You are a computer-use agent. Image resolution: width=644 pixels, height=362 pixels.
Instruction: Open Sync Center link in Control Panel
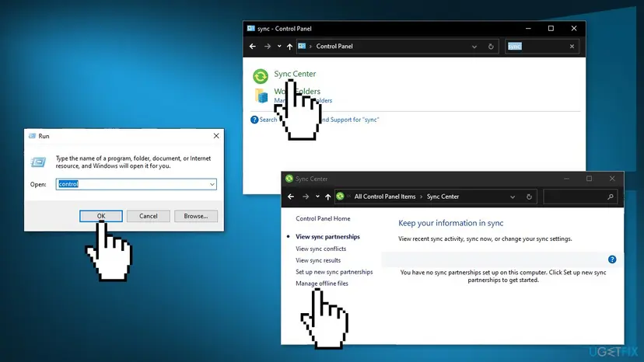(295, 74)
